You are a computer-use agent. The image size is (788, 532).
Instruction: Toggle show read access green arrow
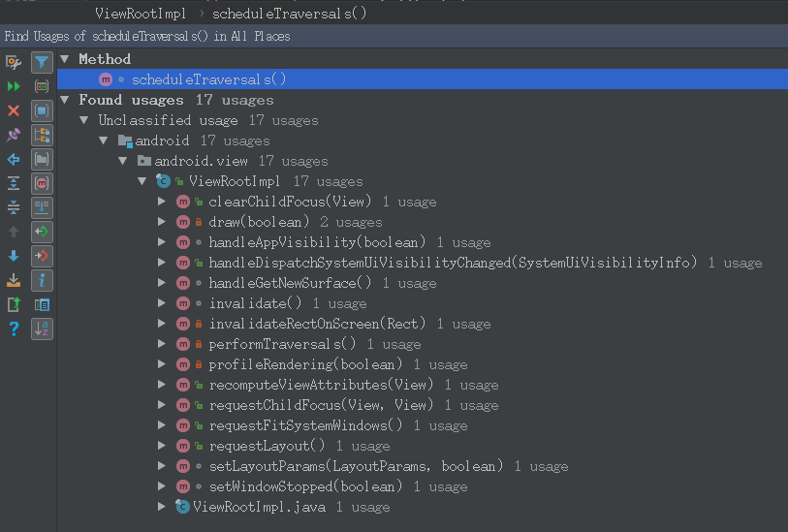click(42, 232)
